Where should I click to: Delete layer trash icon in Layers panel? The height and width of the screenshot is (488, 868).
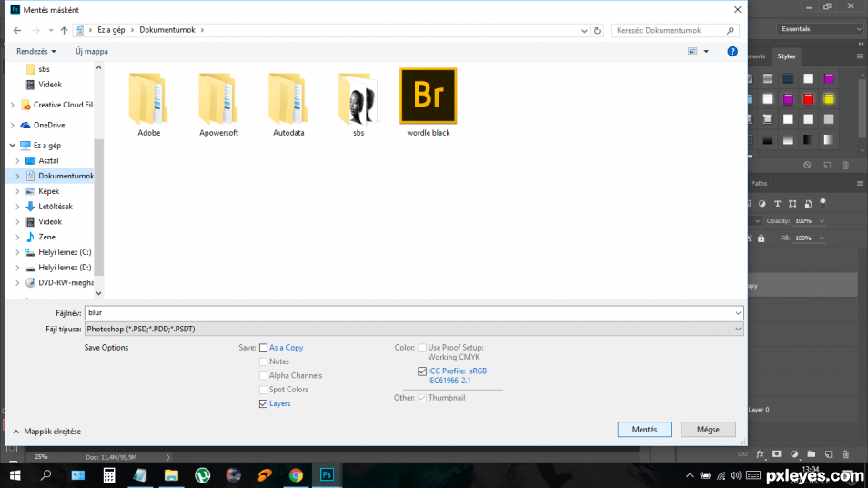tap(845, 454)
